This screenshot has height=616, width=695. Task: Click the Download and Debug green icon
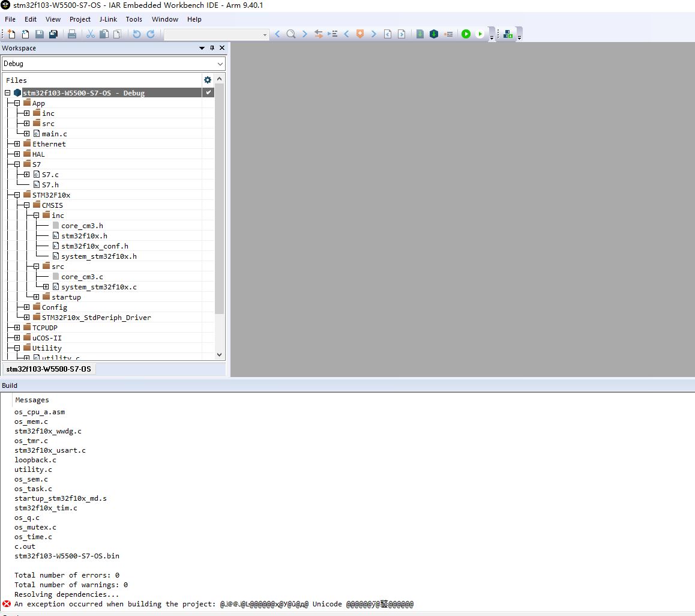click(466, 34)
